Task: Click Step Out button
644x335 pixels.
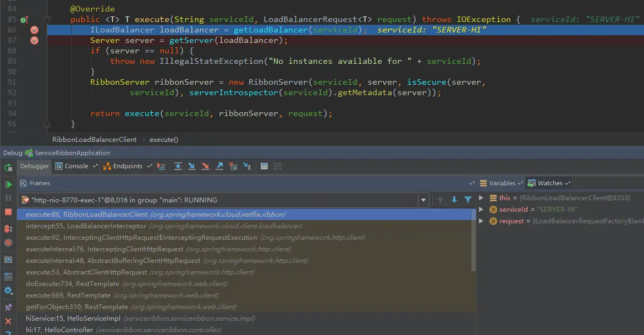Action: pos(219,167)
